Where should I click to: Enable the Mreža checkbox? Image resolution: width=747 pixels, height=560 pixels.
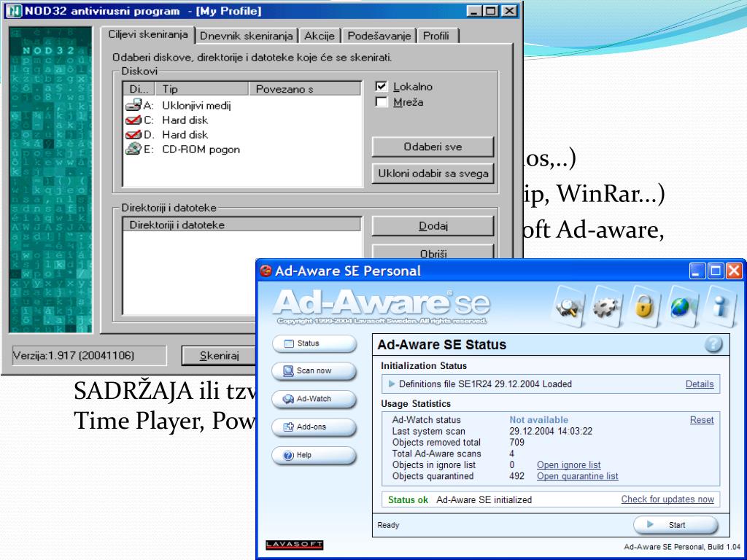(x=381, y=101)
